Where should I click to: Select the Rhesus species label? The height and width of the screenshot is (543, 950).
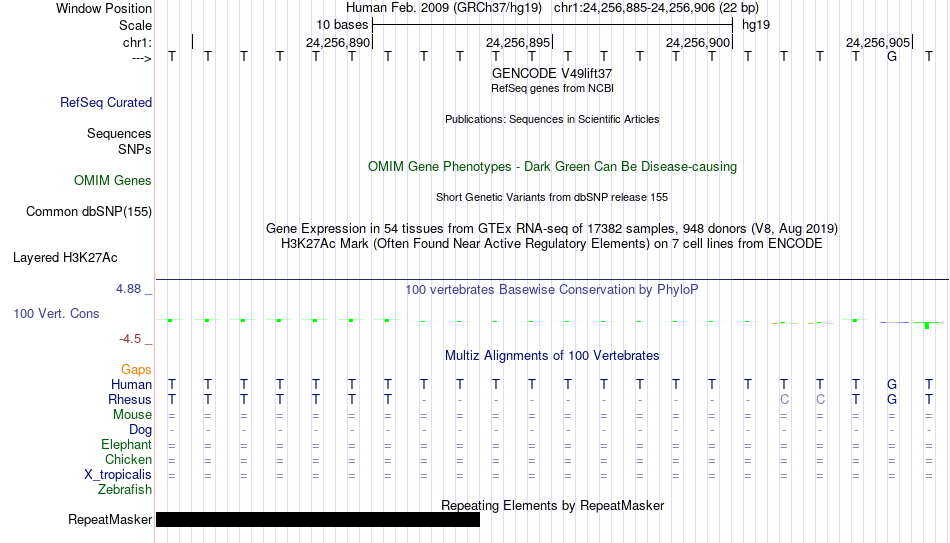point(130,400)
